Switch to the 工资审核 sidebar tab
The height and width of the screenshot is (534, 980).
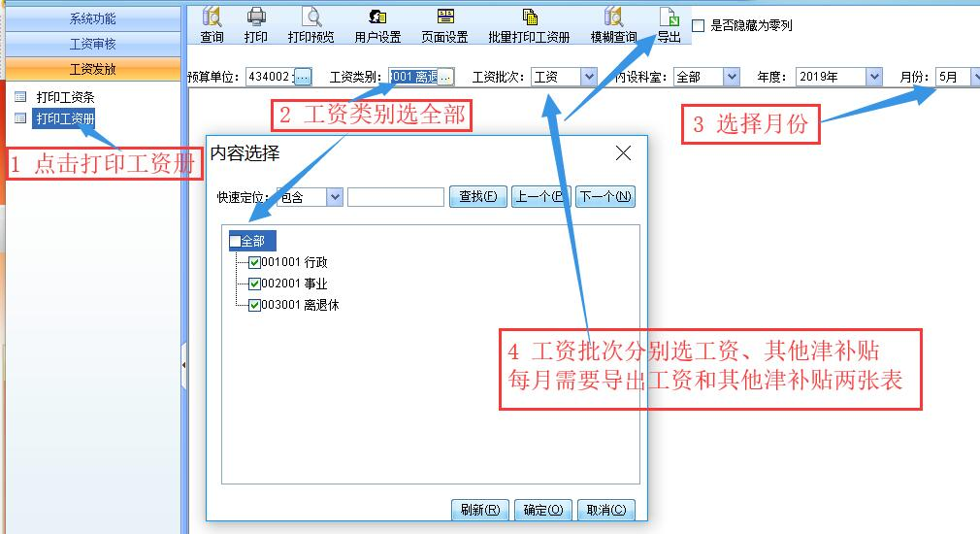click(92, 45)
